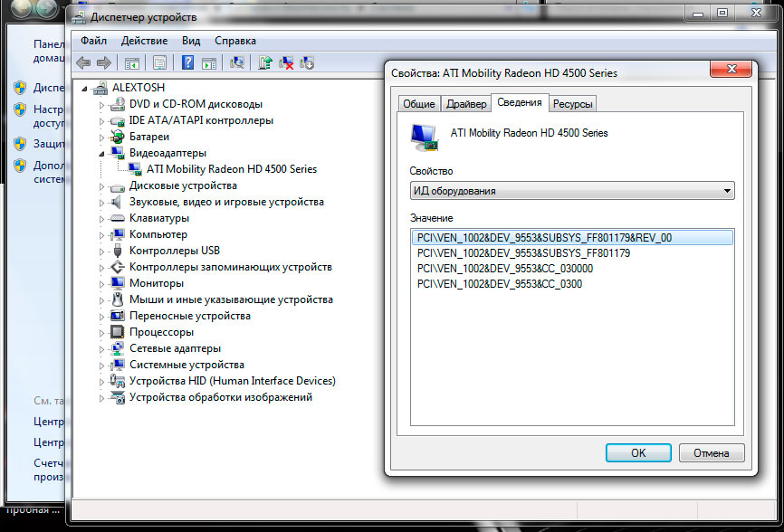Open the Свойство dropdown list
Viewport: 784px width, 532px height.
571,191
